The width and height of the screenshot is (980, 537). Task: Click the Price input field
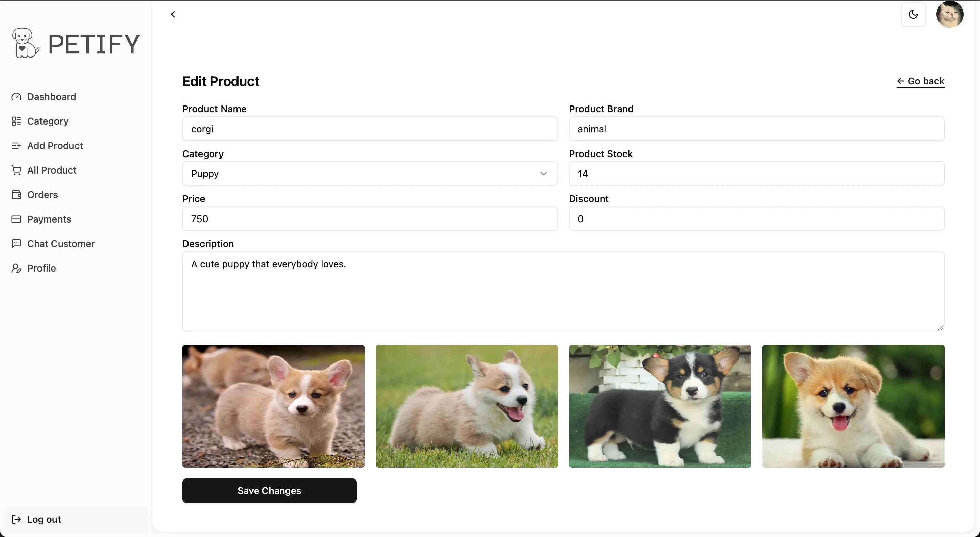coord(370,219)
